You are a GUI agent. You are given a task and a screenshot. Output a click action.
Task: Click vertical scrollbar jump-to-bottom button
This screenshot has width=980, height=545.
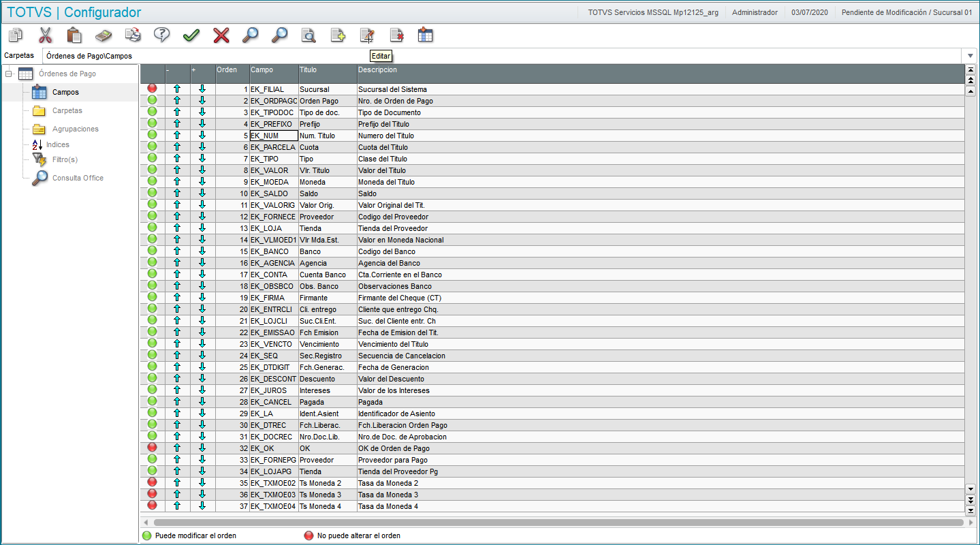[970, 510]
